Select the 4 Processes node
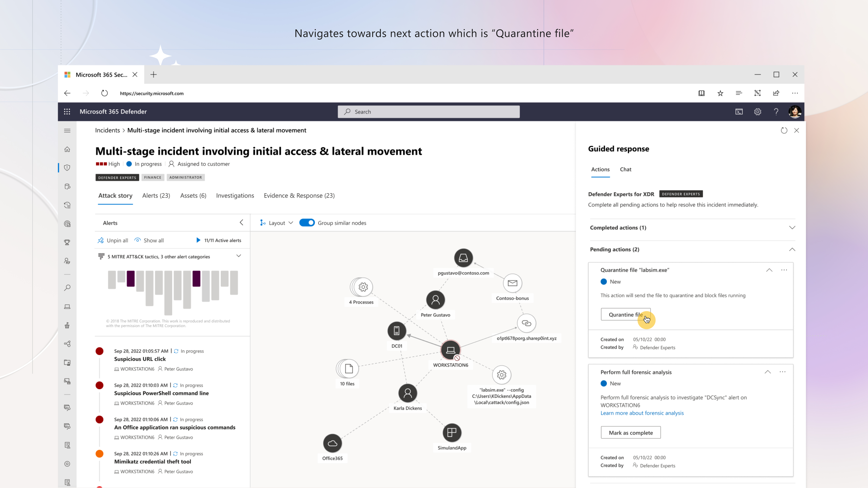 coord(362,287)
